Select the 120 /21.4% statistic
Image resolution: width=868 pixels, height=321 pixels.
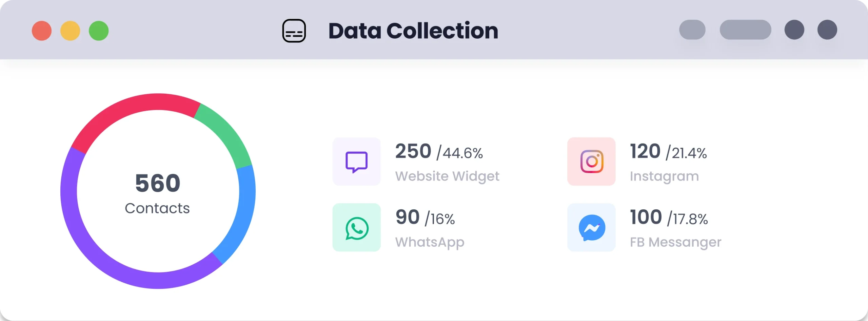[668, 152]
